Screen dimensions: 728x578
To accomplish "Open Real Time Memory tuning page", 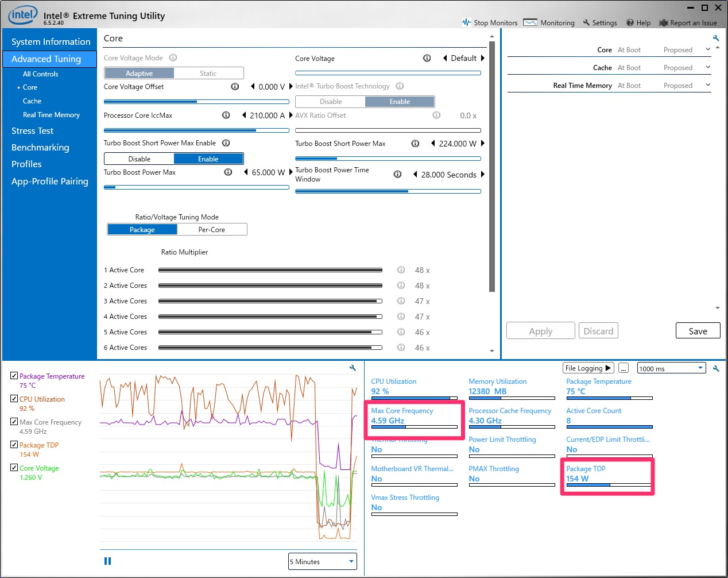I will tap(51, 115).
